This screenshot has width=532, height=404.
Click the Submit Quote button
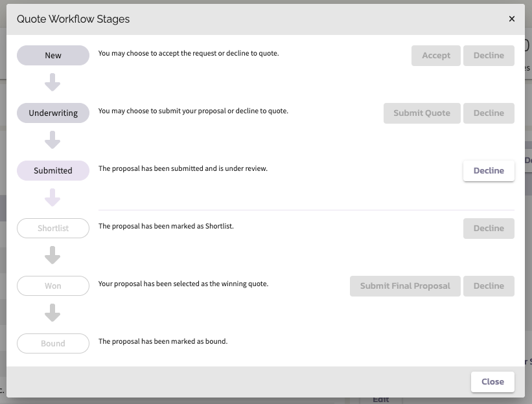pos(422,113)
